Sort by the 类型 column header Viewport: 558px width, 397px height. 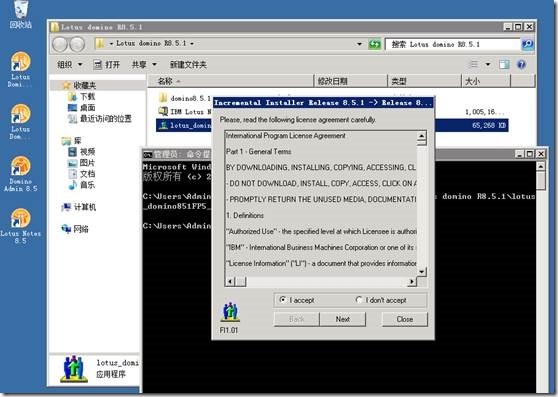click(x=424, y=81)
